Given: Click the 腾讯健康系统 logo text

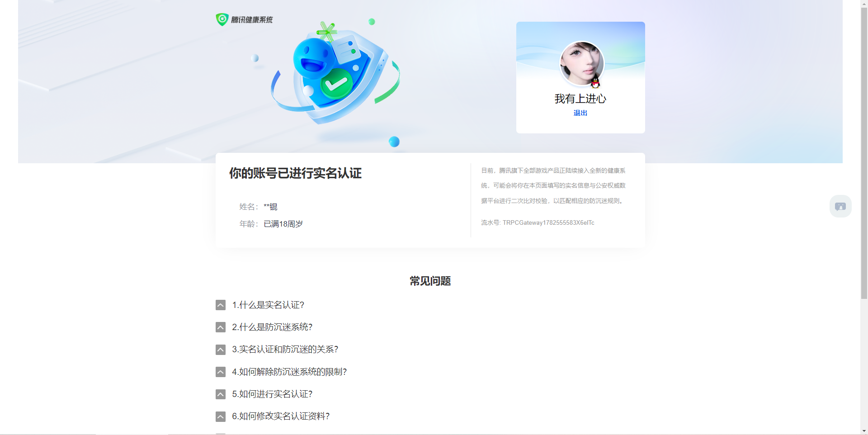Looking at the screenshot, I should point(252,19).
